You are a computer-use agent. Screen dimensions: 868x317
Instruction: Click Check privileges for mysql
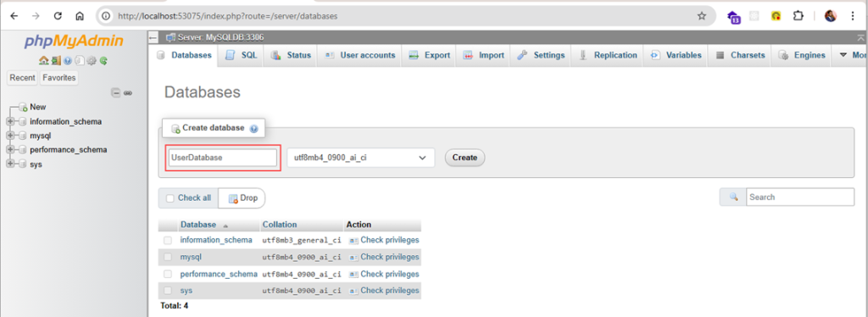point(384,258)
